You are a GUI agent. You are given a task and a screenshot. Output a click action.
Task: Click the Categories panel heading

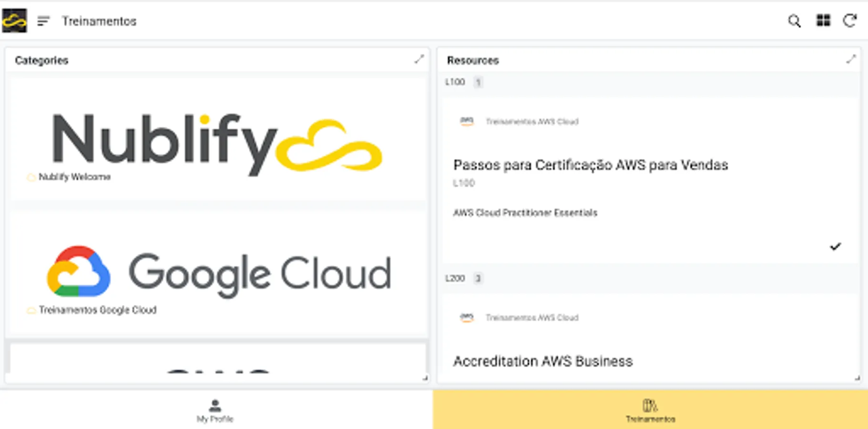(x=41, y=61)
